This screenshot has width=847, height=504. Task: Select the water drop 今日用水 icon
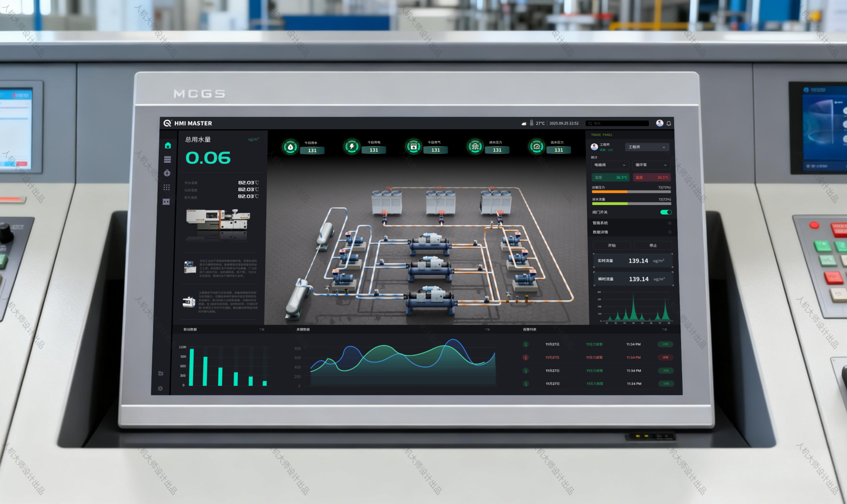(290, 147)
